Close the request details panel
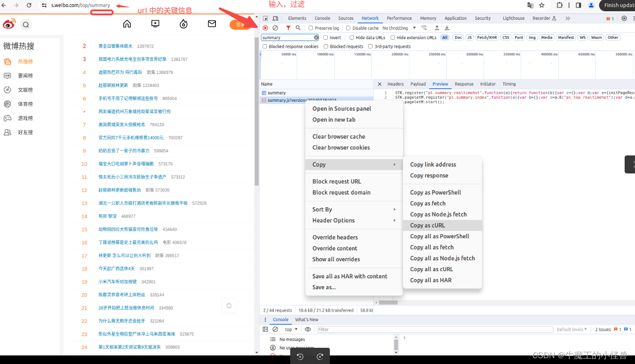This screenshot has width=635, height=364. pyautogui.click(x=379, y=84)
